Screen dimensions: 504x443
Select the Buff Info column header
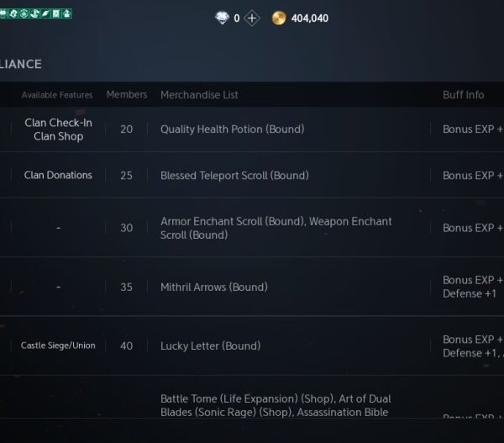click(463, 95)
